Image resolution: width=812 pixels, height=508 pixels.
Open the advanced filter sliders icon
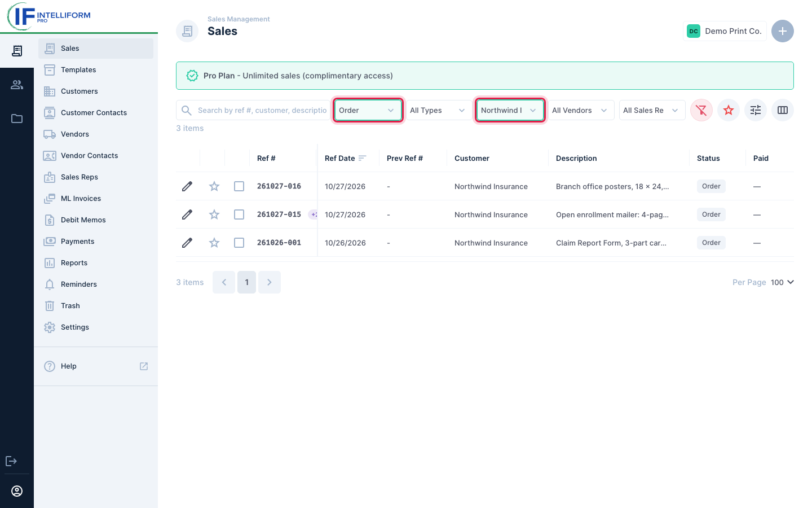[x=756, y=110]
